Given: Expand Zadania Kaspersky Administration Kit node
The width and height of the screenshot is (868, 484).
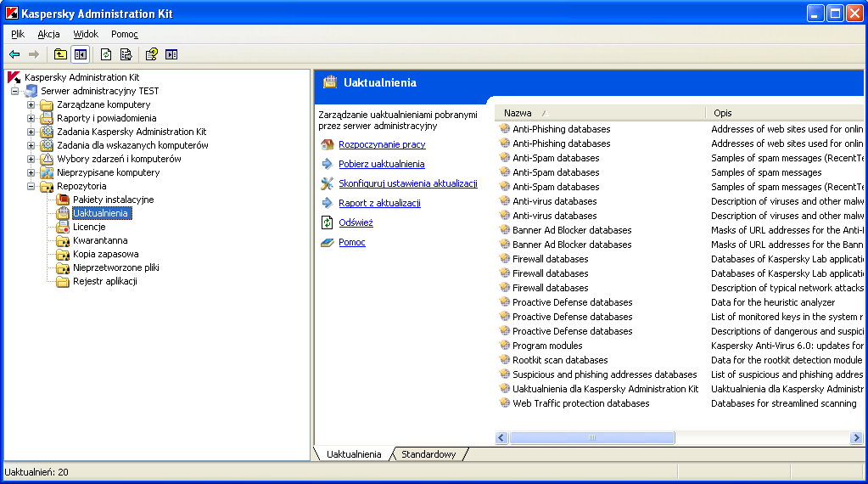Looking at the screenshot, I should point(31,132).
